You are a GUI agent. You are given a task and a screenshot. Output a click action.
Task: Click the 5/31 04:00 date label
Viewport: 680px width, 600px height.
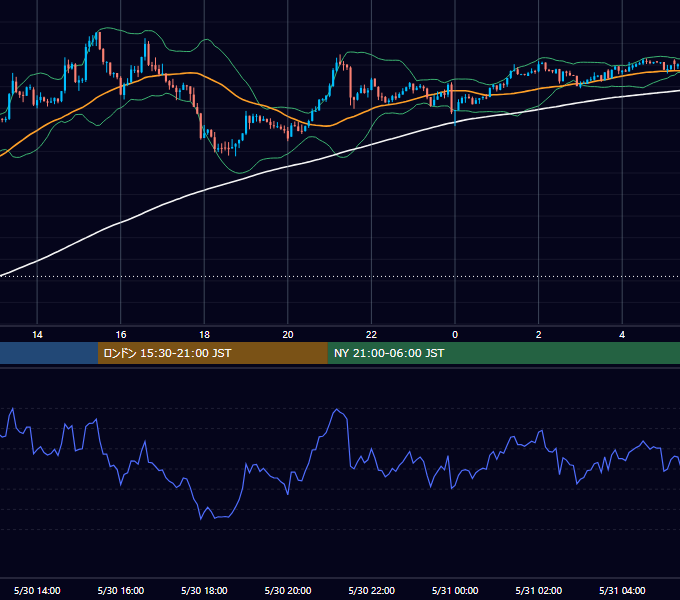tap(622, 590)
